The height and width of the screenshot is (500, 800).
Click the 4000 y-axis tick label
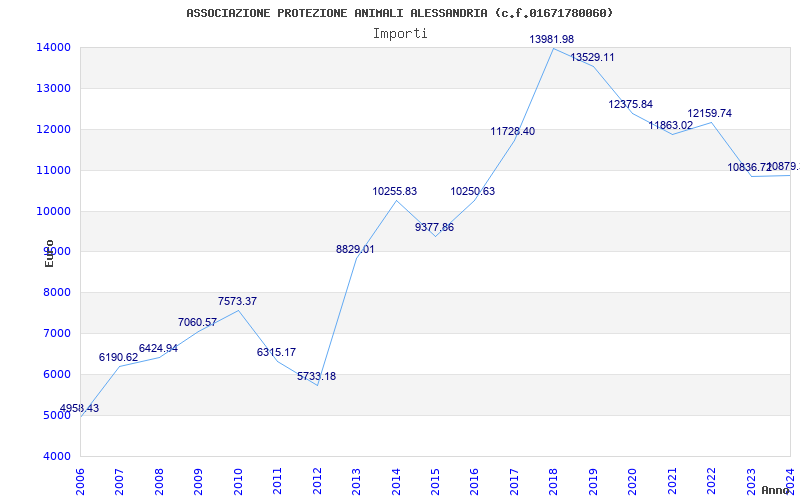point(56,456)
